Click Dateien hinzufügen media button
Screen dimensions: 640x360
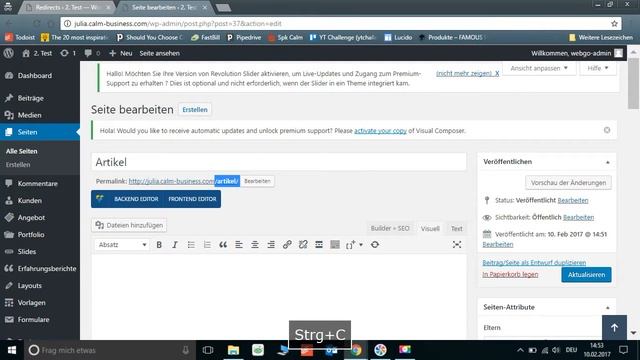(x=129, y=225)
